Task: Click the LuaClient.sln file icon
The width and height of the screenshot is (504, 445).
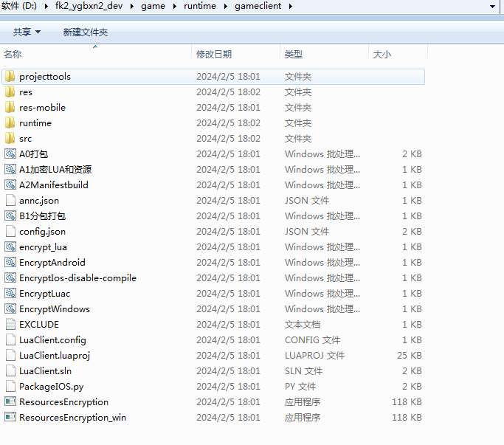Action: pyautogui.click(x=10, y=371)
